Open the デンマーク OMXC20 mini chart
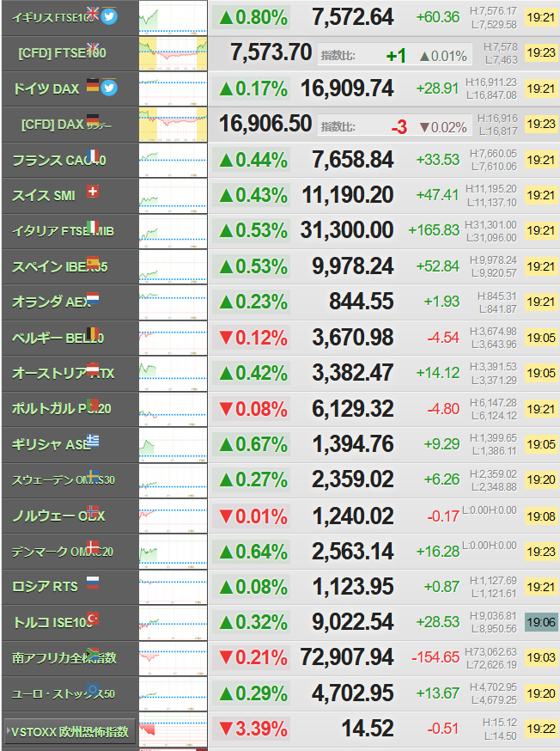 point(173,552)
